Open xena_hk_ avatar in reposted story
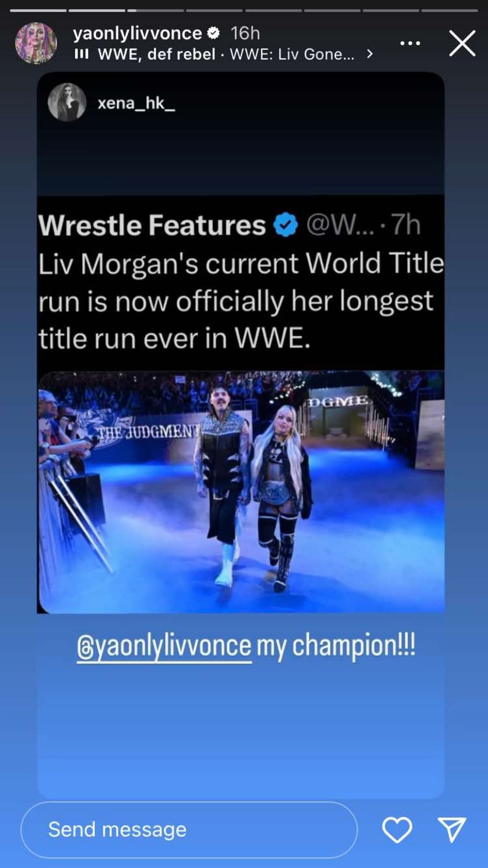Screen dimensions: 488x868 (67, 102)
